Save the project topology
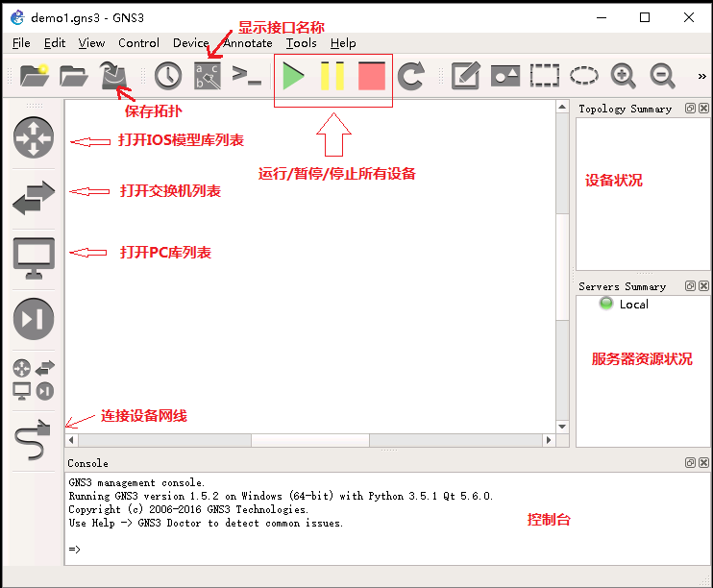Screen dimensions: 713x588 pos(113,75)
